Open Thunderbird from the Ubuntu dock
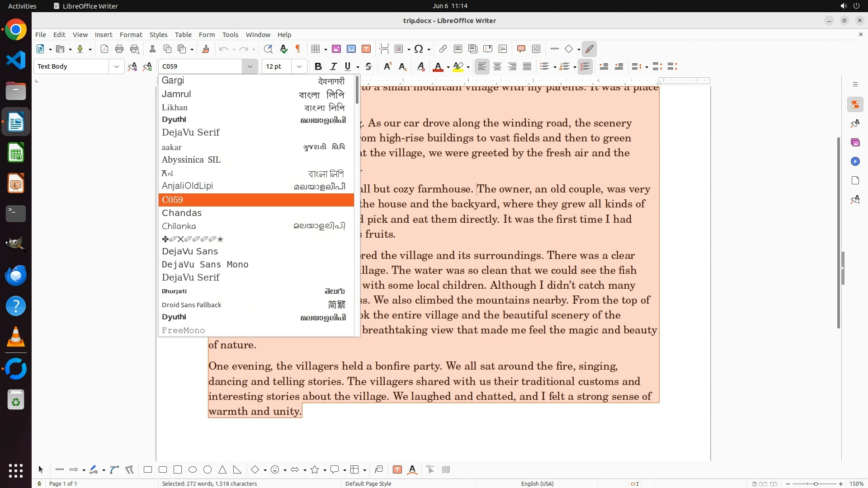Viewport: 868px width, 488px height. tap(16, 275)
